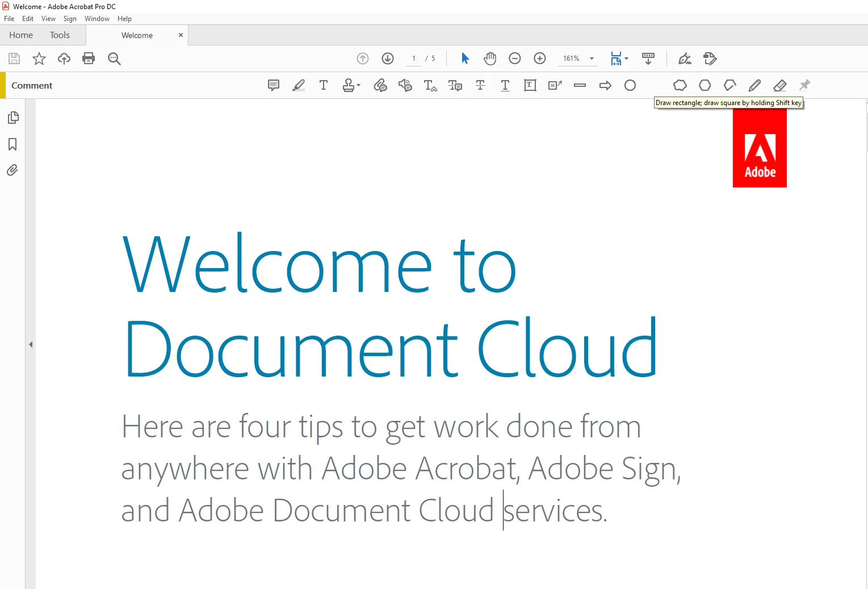Select the Draw oval tool

[x=630, y=85]
